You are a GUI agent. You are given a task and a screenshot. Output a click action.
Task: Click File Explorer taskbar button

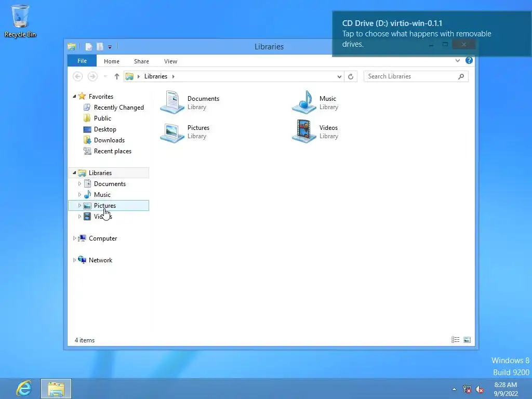[56, 389]
